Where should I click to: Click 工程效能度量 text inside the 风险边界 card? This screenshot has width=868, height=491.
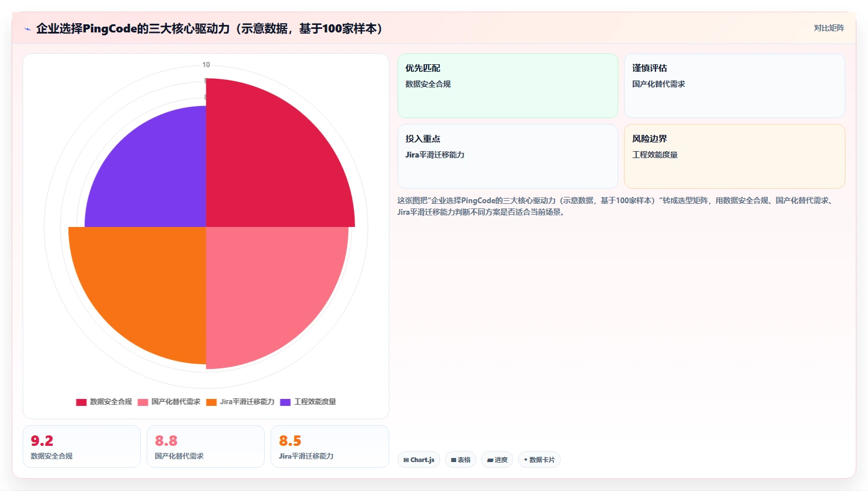click(655, 155)
